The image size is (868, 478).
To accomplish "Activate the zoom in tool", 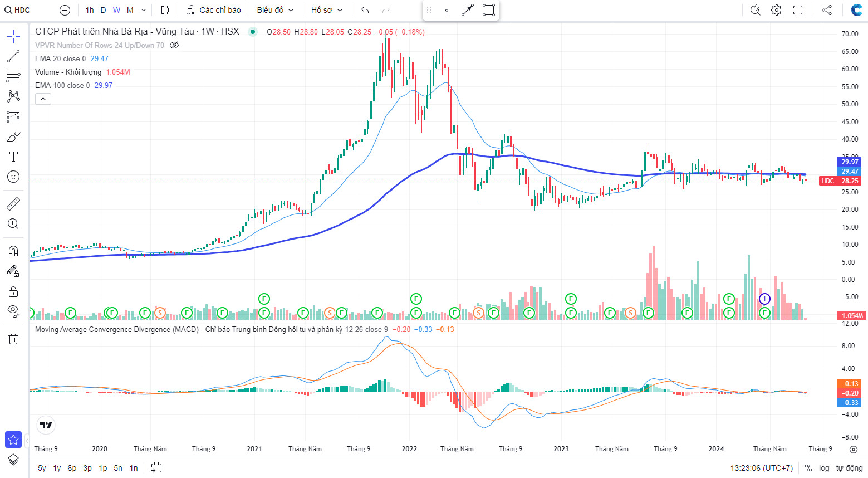I will 13,224.
